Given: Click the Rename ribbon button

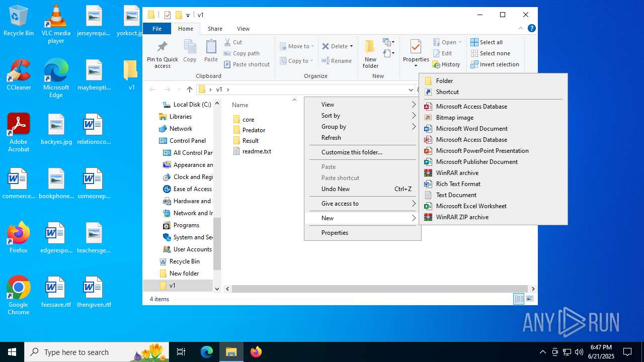Looking at the screenshot, I should (337, 61).
